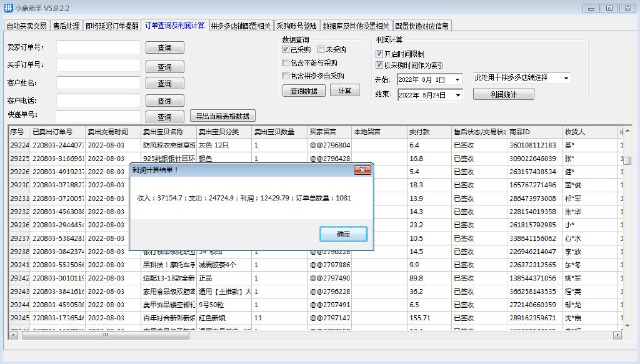Image resolution: width=640 pixels, height=364 pixels.
Task: Click 查询 next to 卖家订单号
Action: (165, 47)
